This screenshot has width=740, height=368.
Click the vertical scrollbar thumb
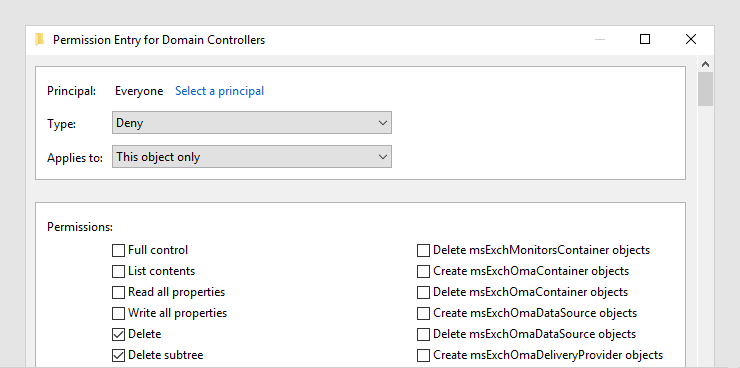point(706,89)
